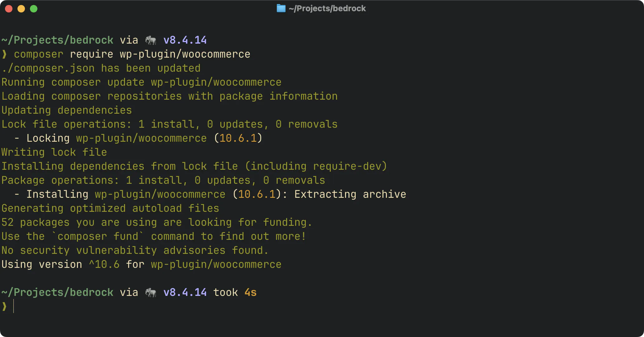Image resolution: width=644 pixels, height=337 pixels.
Task: Click the 'Writing lock file' line
Action: (x=54, y=152)
